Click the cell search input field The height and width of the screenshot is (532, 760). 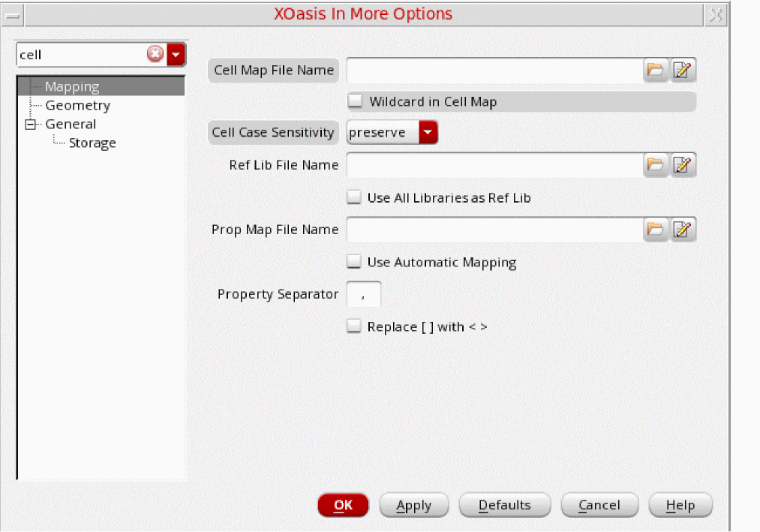coord(82,54)
